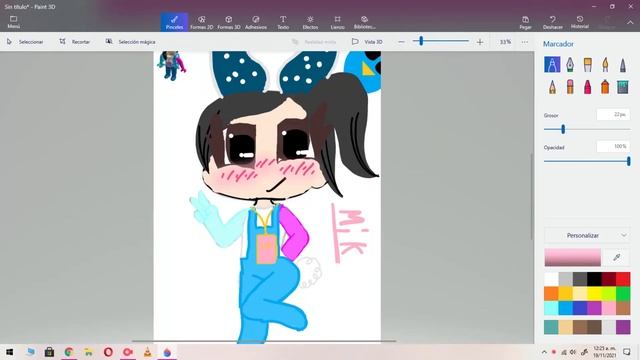
Task: Click the Deshacer button
Action: pos(553,22)
